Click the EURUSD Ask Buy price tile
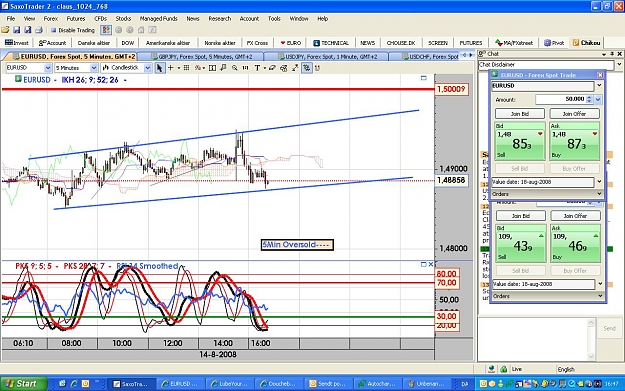Viewport: 625px width, 391px height. tap(574, 141)
